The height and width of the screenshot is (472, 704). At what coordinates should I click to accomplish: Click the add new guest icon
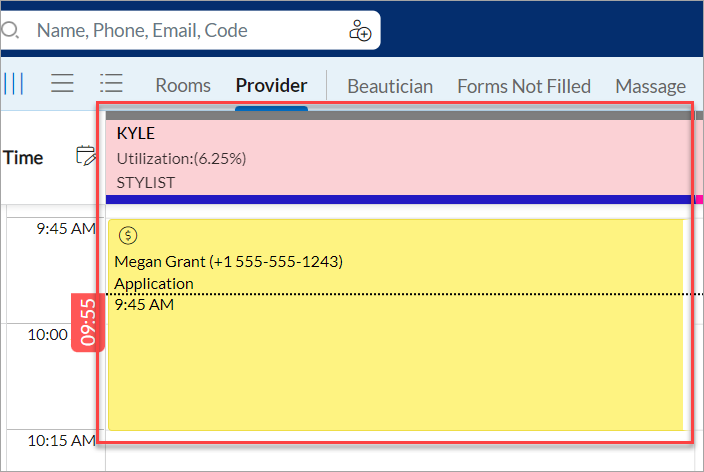[x=360, y=31]
